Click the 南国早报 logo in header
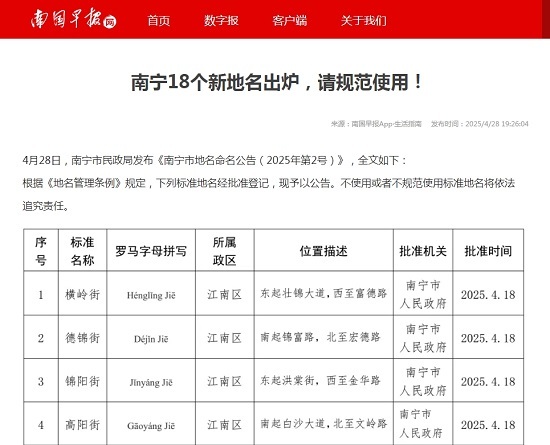 (x=74, y=18)
